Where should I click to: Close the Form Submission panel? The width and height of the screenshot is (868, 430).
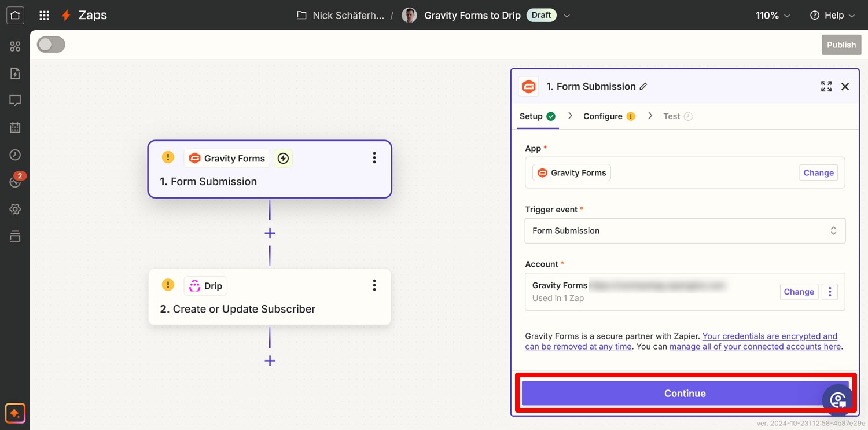(x=845, y=87)
